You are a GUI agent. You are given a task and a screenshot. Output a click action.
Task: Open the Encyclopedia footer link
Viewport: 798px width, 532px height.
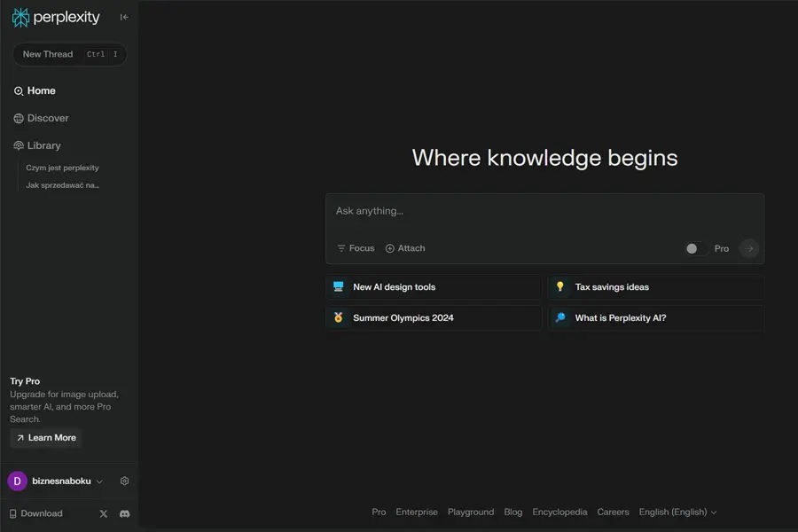click(x=559, y=512)
